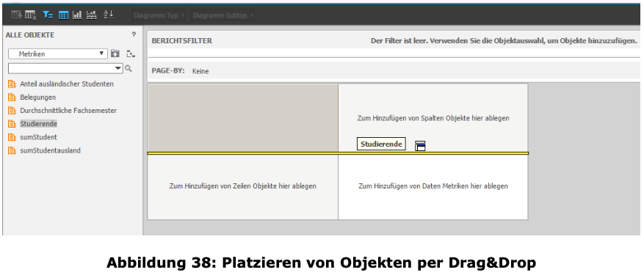Click the metrics data drop zone
The width and height of the screenshot is (644, 275).
click(x=433, y=186)
